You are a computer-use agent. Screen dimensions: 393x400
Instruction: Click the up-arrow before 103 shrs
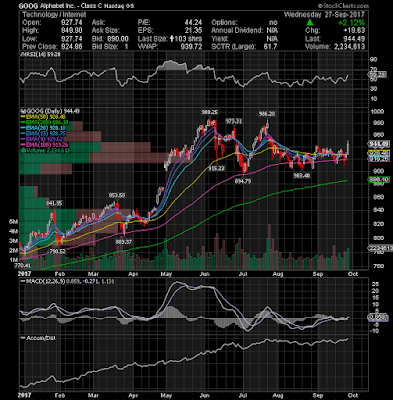coord(172,39)
